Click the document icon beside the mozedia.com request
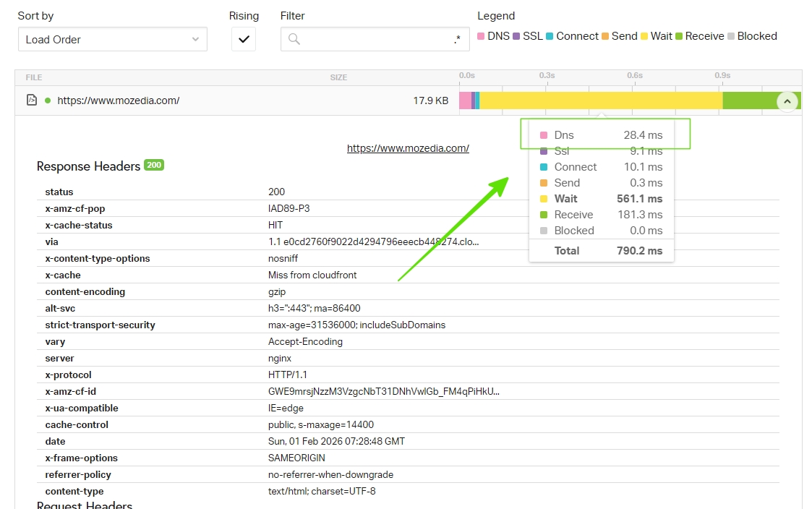This screenshot has height=509, width=812. pyautogui.click(x=30, y=100)
